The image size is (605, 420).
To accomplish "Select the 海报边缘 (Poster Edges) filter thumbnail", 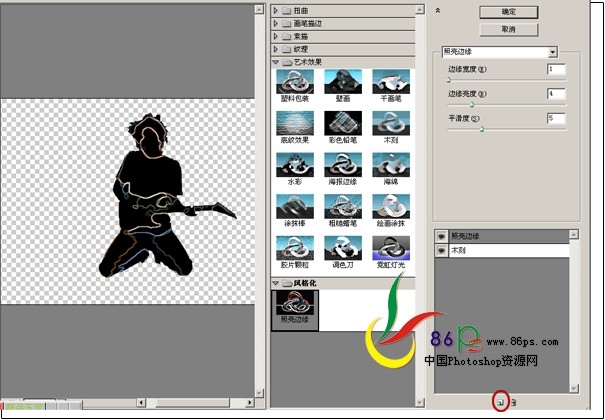I will point(343,165).
